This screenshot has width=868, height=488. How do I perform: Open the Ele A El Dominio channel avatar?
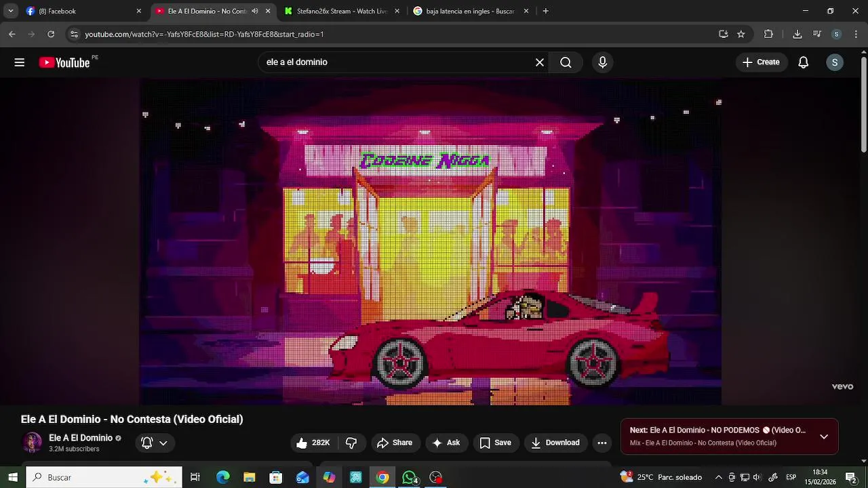point(32,443)
